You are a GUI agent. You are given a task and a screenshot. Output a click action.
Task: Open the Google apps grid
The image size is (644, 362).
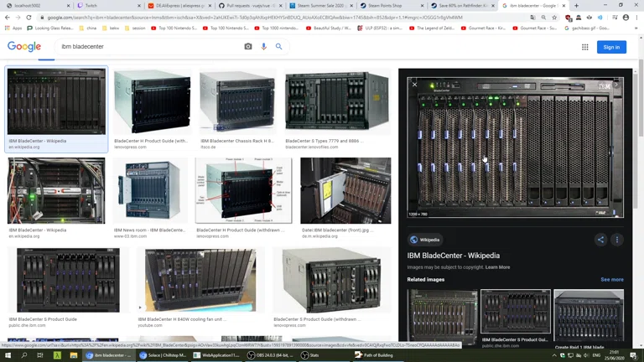[x=584, y=47]
